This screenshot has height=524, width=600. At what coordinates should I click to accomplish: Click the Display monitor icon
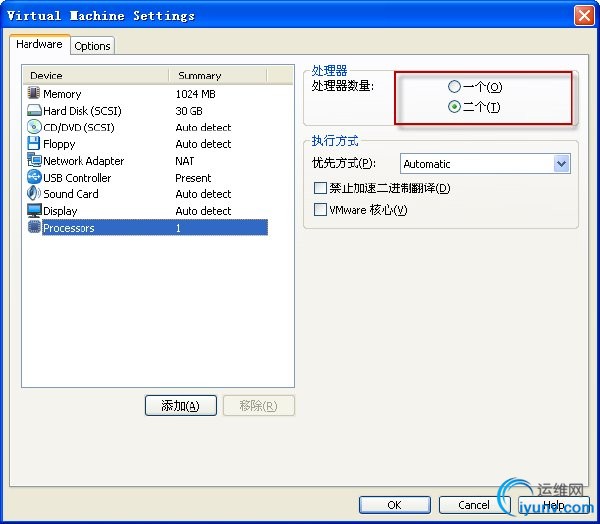pos(34,211)
